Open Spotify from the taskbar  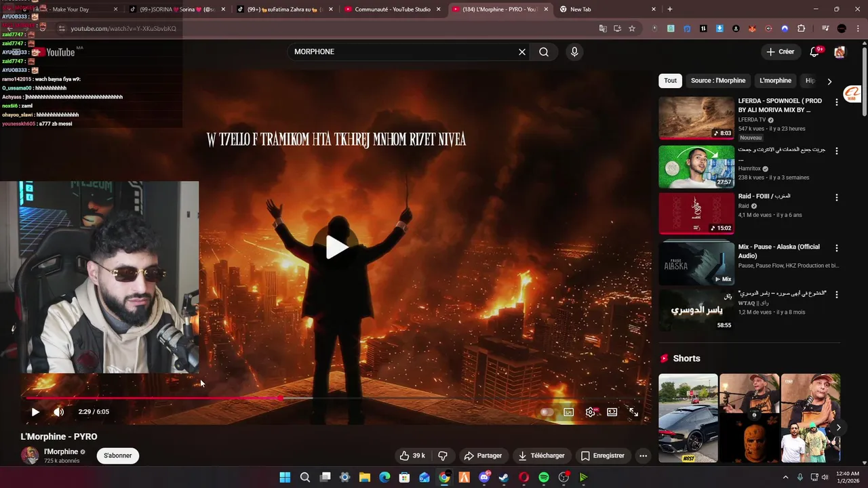pos(543,477)
